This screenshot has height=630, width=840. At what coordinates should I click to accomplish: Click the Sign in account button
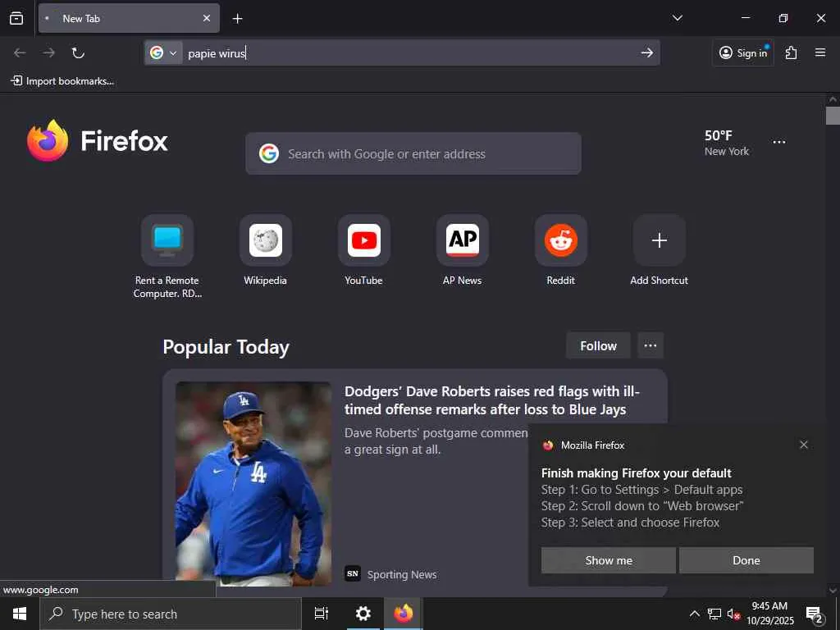pos(743,52)
